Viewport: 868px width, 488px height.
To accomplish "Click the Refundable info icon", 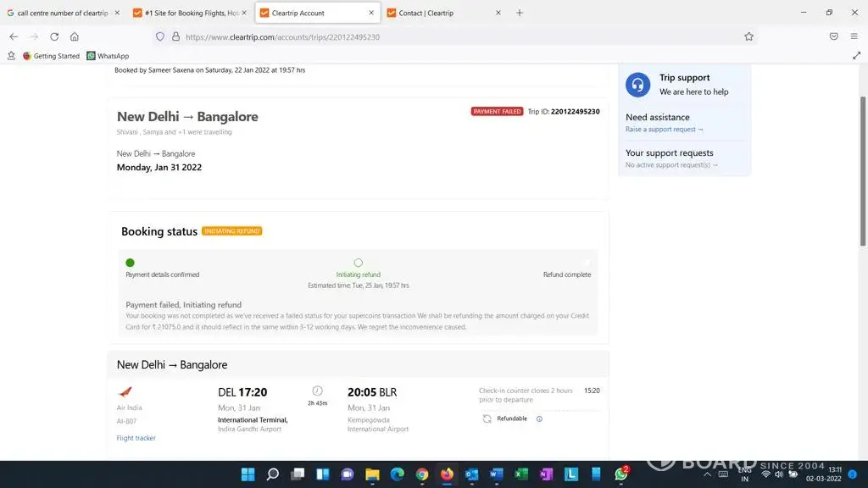I will (x=539, y=419).
